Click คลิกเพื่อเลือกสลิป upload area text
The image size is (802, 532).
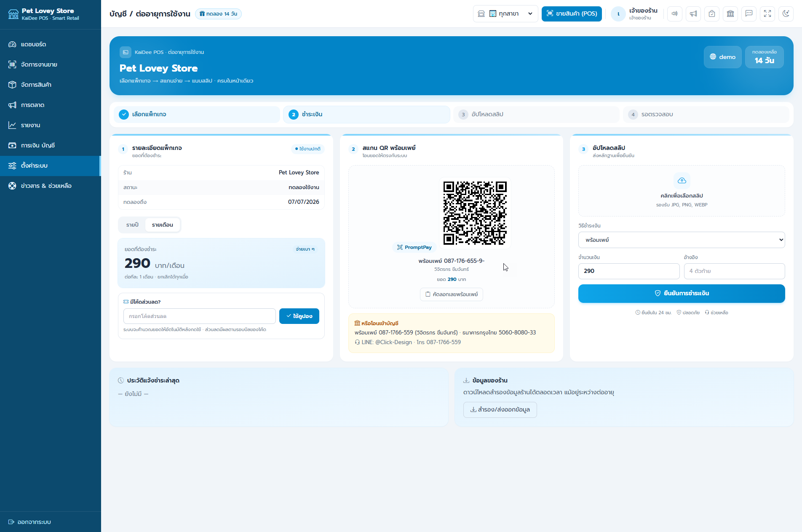(x=682, y=196)
